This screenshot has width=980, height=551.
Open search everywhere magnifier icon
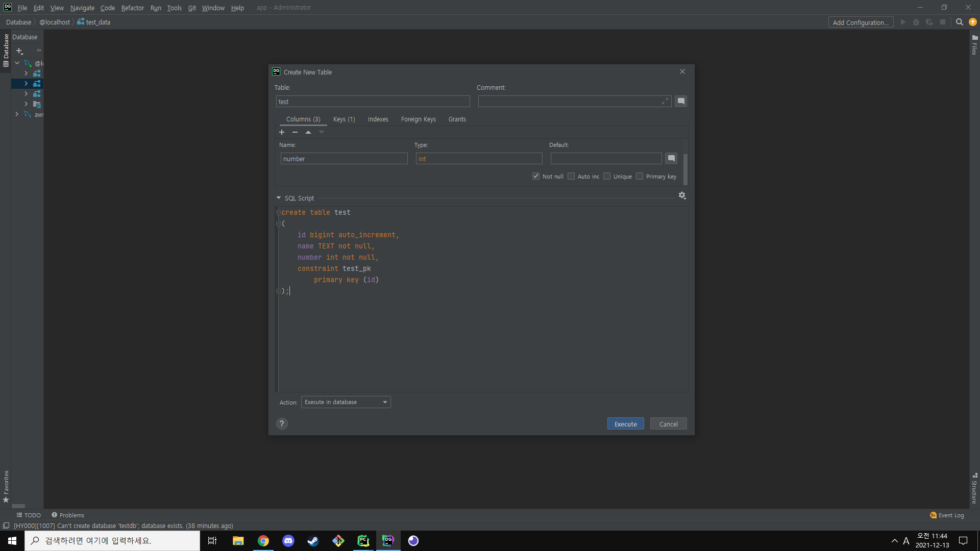point(959,22)
